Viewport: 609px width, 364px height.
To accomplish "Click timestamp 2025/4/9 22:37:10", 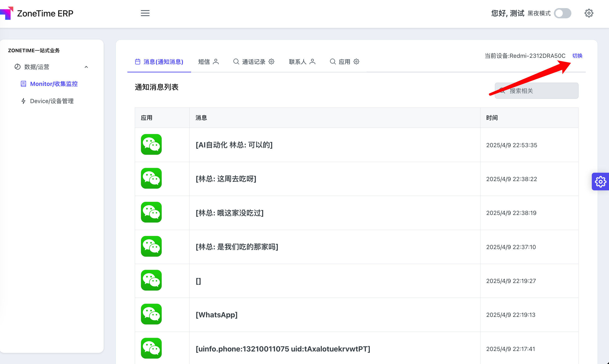I will pyautogui.click(x=511, y=247).
